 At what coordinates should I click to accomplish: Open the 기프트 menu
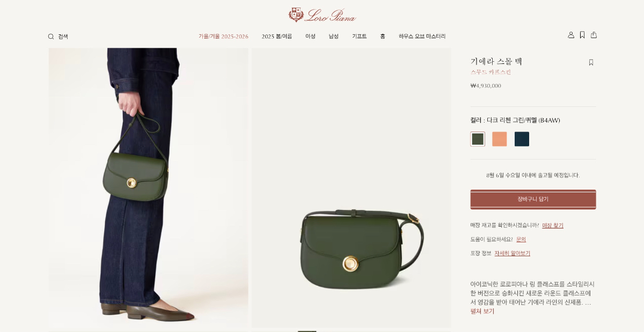tap(359, 37)
